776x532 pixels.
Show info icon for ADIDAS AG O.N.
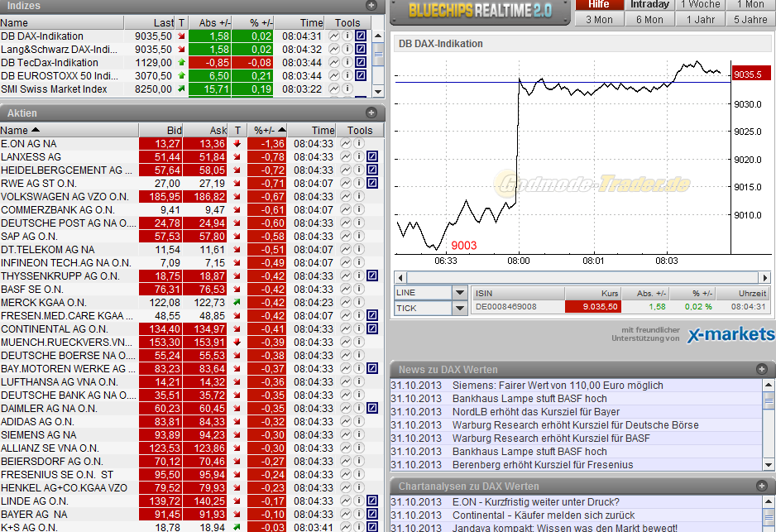tap(359, 422)
